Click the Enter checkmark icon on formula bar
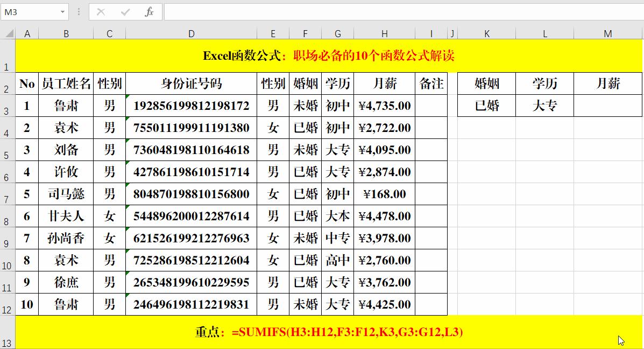The height and width of the screenshot is (349, 644). point(125,12)
